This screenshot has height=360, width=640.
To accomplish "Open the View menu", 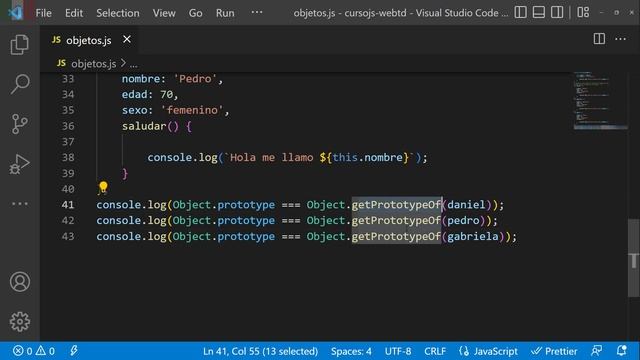I will [x=164, y=13].
